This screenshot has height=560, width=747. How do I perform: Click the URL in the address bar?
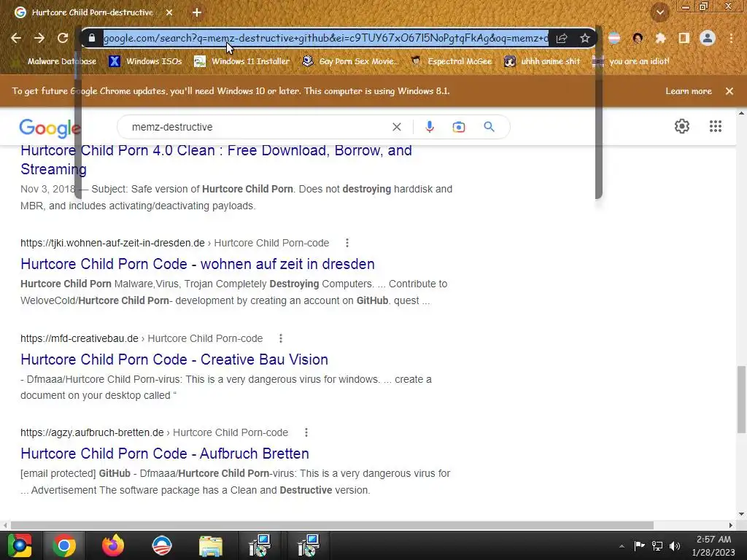[x=325, y=38]
